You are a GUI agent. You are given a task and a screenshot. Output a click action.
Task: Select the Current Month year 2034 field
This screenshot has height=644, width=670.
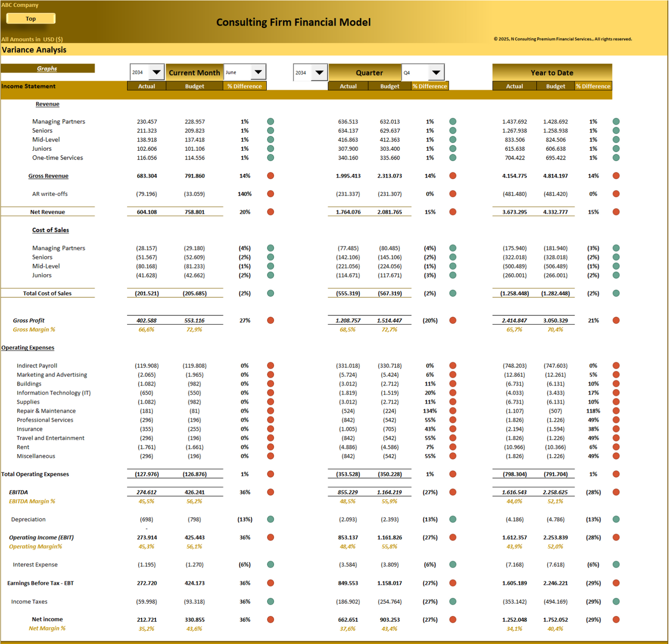(140, 72)
